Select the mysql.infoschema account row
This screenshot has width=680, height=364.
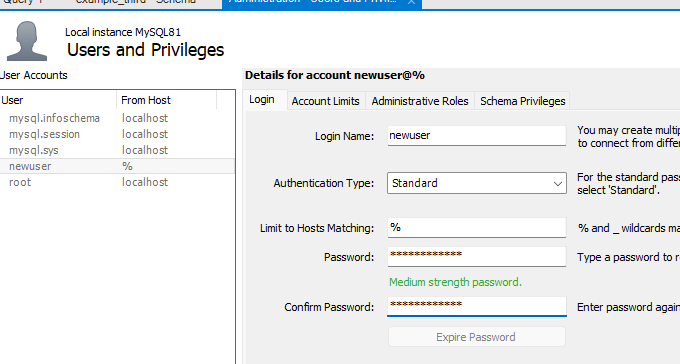[118, 118]
